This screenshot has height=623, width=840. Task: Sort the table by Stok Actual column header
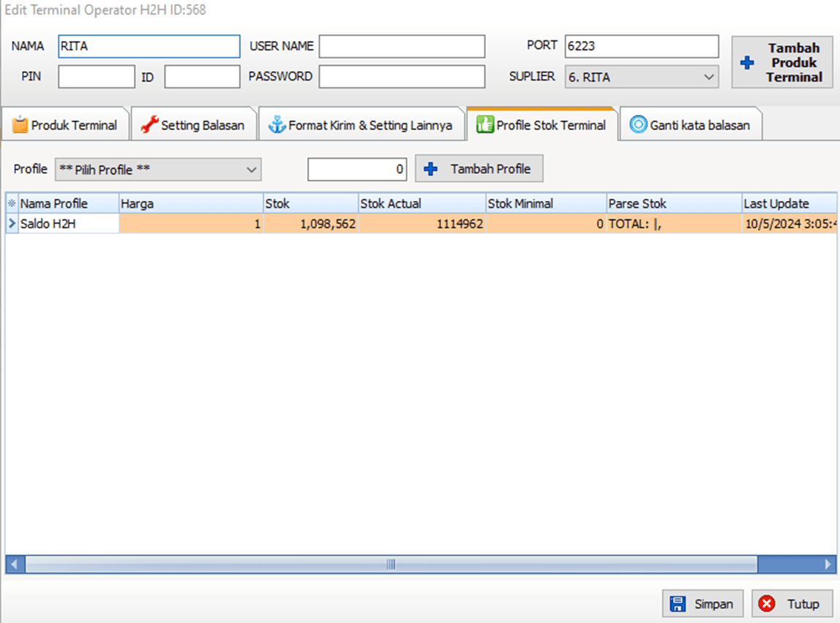point(421,203)
